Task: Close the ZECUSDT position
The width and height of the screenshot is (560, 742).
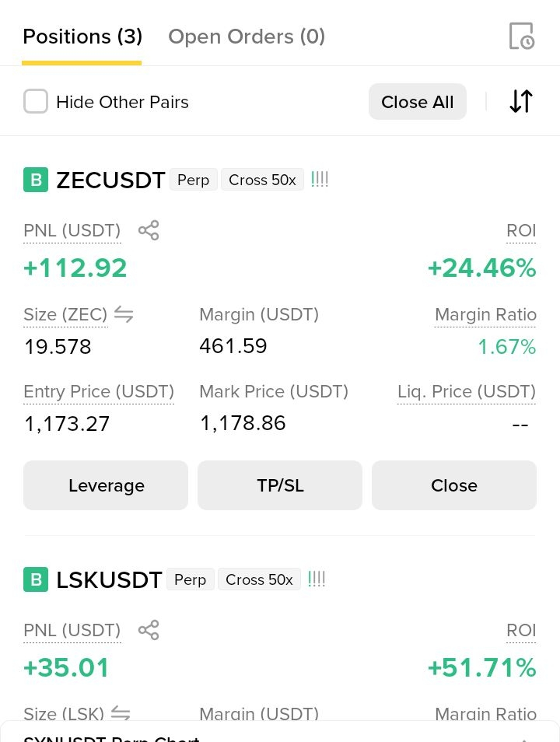Action: [x=454, y=485]
